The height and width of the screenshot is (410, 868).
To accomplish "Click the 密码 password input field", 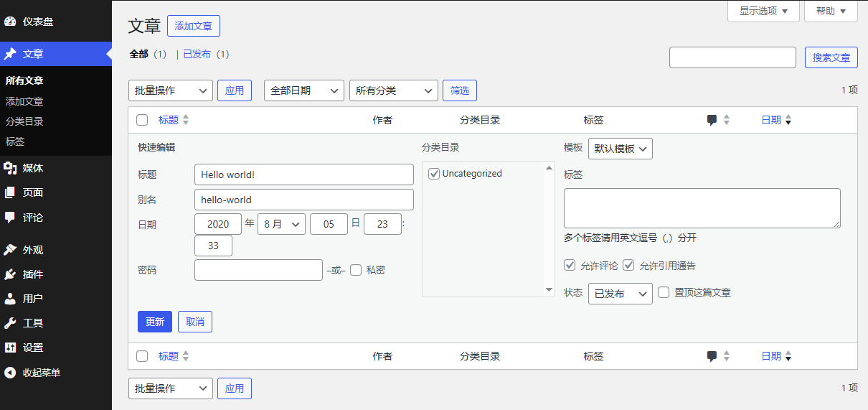I will click(258, 270).
